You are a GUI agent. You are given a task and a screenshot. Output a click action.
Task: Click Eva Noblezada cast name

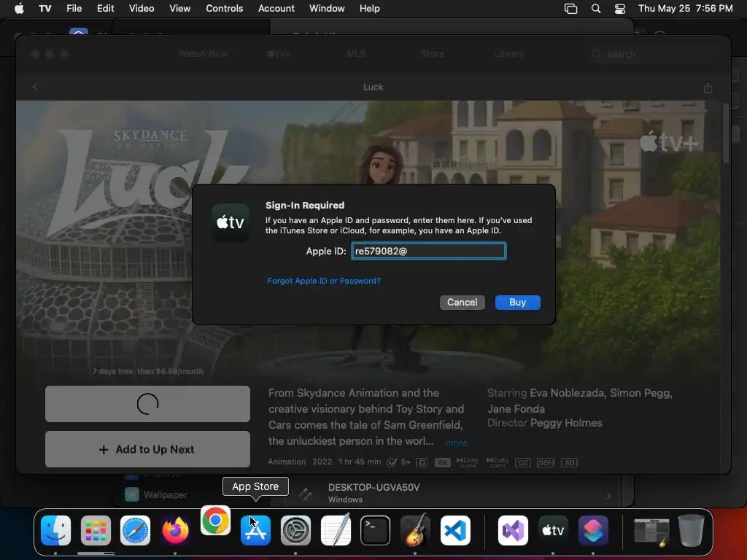[x=567, y=393]
